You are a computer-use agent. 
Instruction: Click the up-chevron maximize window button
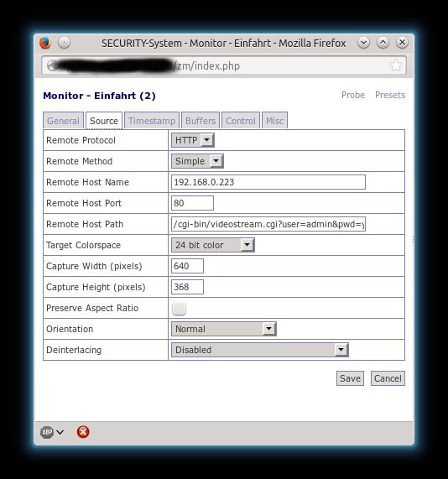click(x=383, y=43)
